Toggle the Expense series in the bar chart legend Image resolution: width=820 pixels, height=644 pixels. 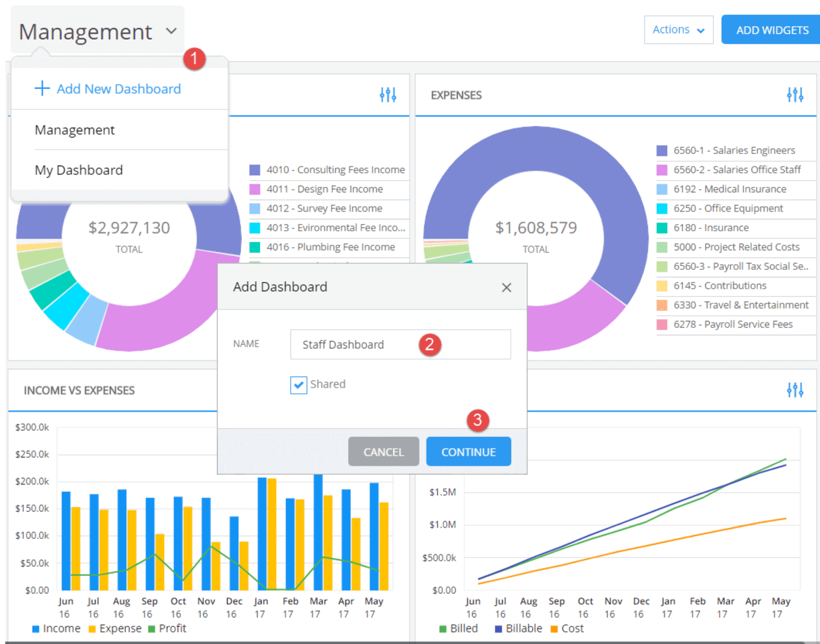coord(115,628)
